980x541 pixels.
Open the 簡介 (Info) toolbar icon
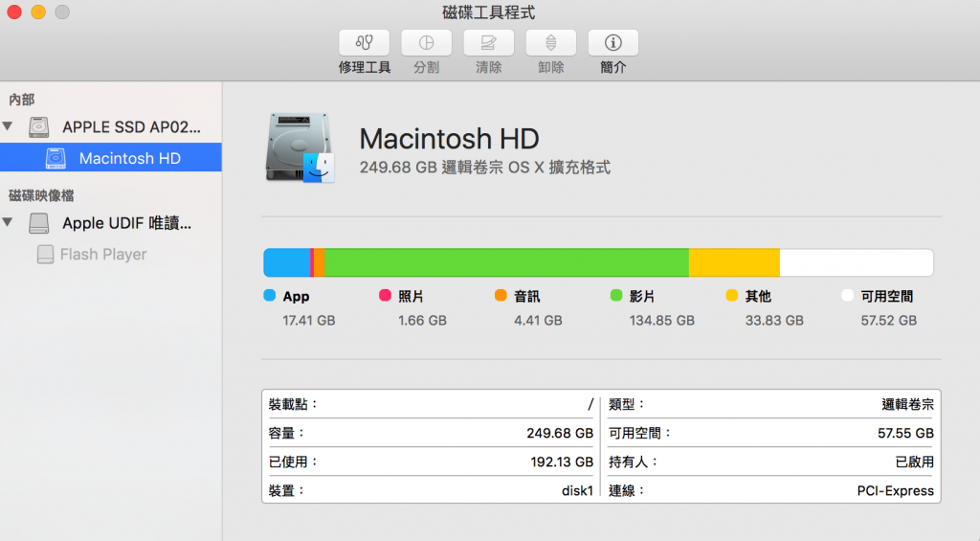pyautogui.click(x=612, y=43)
